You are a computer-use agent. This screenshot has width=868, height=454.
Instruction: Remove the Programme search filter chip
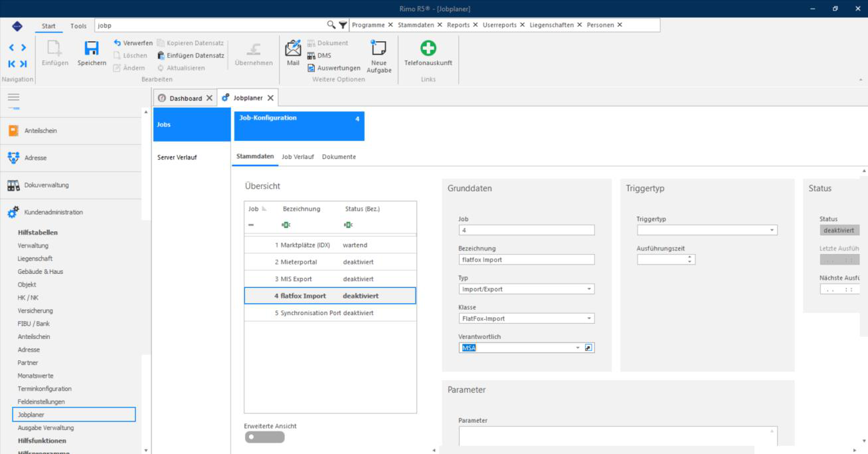pos(391,25)
